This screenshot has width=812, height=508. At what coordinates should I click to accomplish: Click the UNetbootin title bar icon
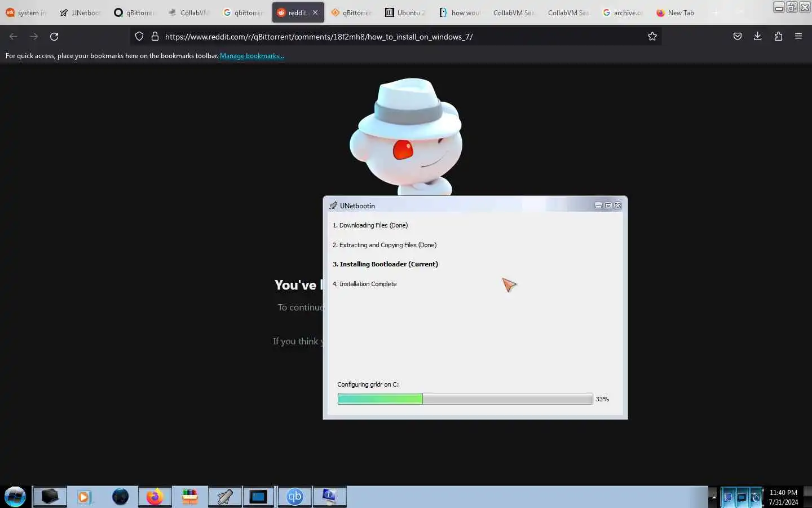[x=333, y=205]
